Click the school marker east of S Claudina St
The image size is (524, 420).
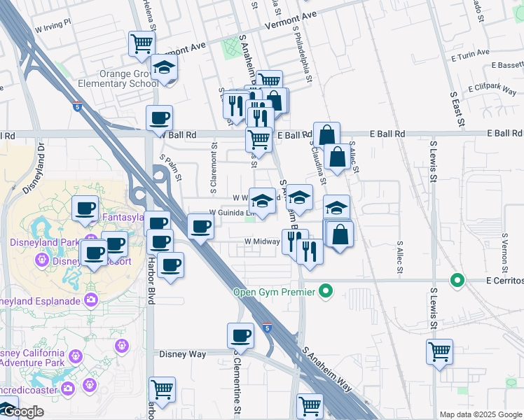point(336,208)
